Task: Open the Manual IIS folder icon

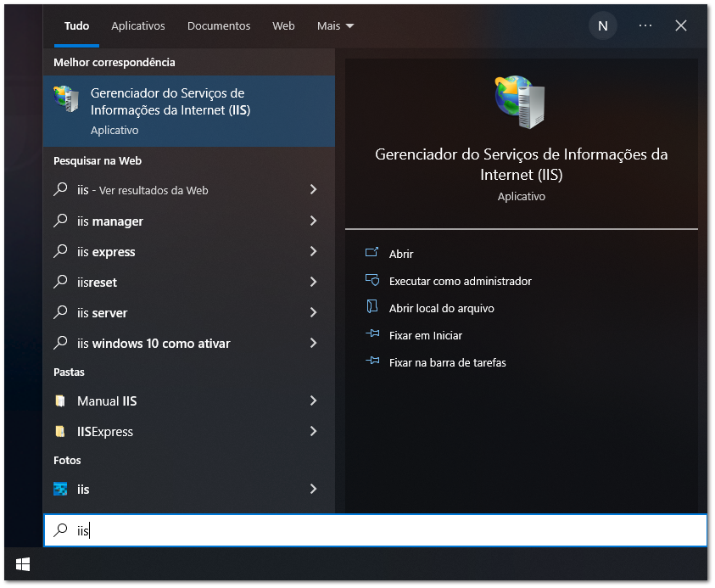Action: (59, 400)
